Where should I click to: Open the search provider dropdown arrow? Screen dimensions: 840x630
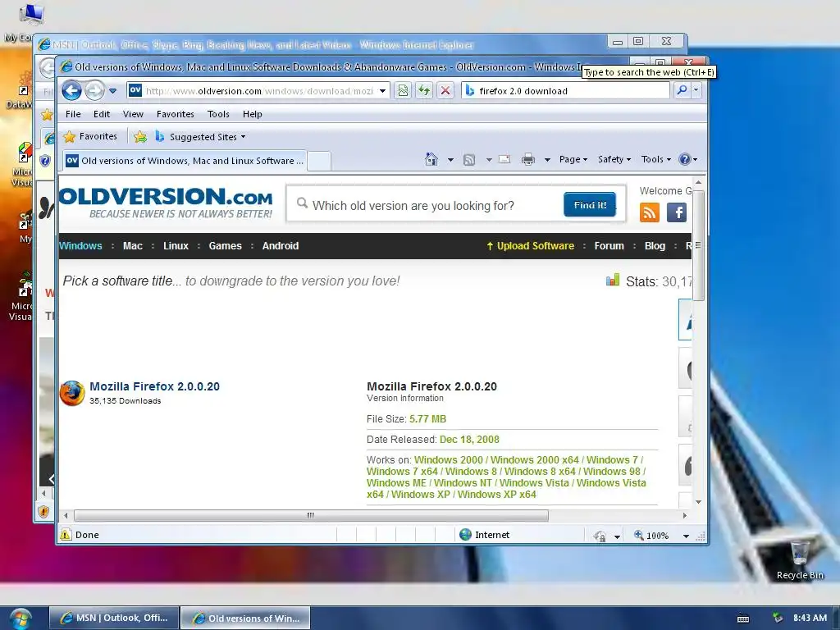tap(696, 90)
